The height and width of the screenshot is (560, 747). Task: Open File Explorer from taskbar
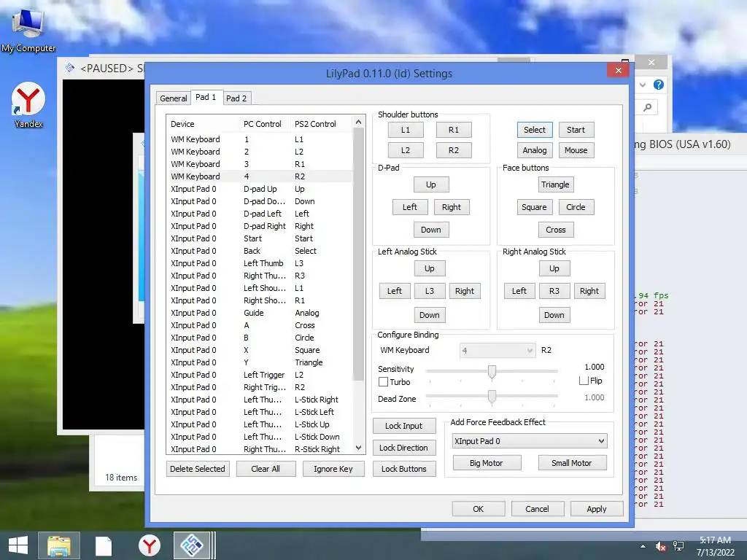pos(59,545)
